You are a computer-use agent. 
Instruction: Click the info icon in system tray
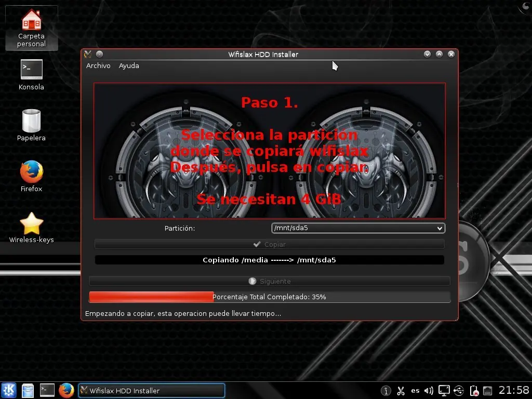pos(386,391)
